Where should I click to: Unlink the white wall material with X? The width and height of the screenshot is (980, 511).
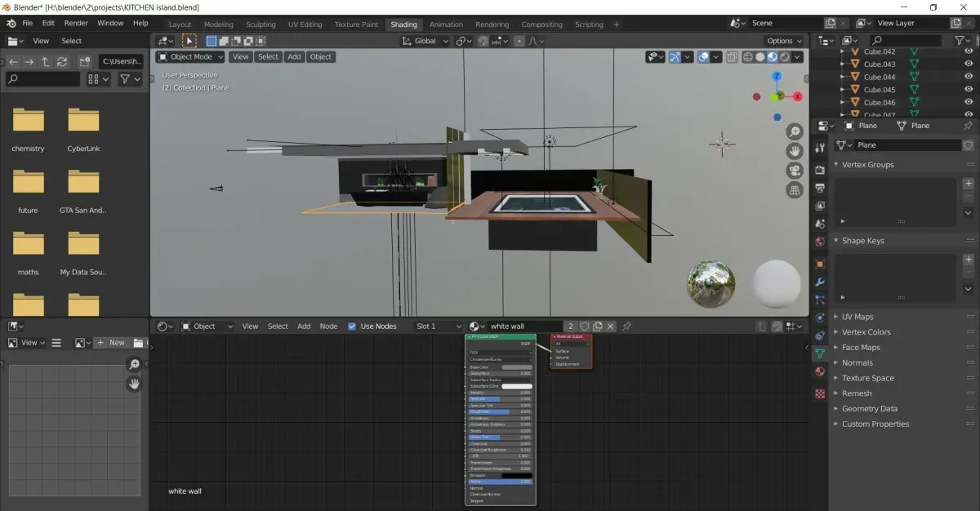click(x=611, y=327)
